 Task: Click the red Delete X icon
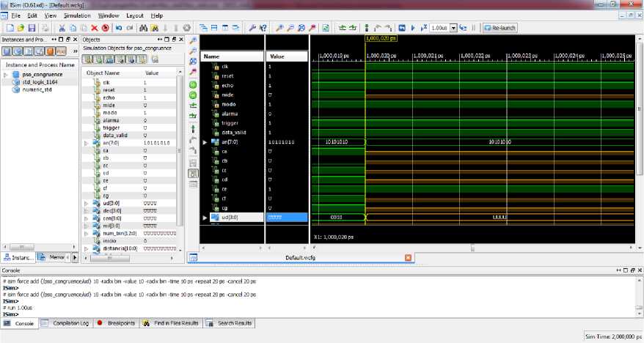click(95, 28)
